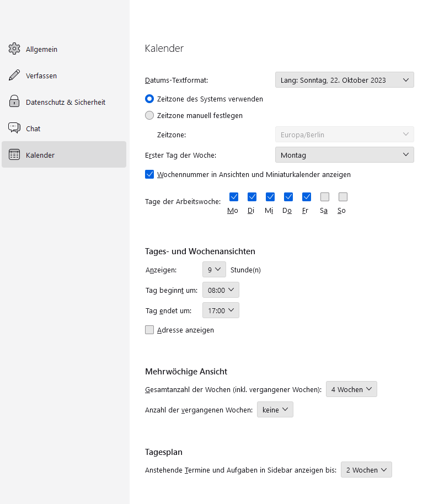Choose 'Zeitzone manuell festlegen' radio button
439x504 pixels.
tap(149, 116)
